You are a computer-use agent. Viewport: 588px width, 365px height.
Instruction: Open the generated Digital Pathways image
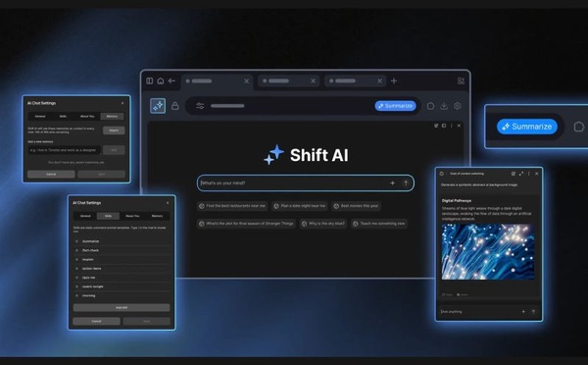pos(488,251)
